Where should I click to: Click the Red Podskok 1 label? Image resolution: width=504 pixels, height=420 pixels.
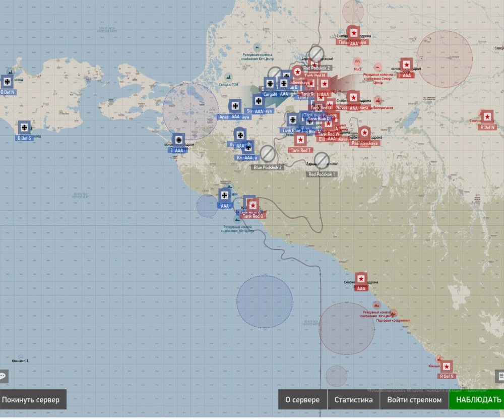pyautogui.click(x=322, y=174)
